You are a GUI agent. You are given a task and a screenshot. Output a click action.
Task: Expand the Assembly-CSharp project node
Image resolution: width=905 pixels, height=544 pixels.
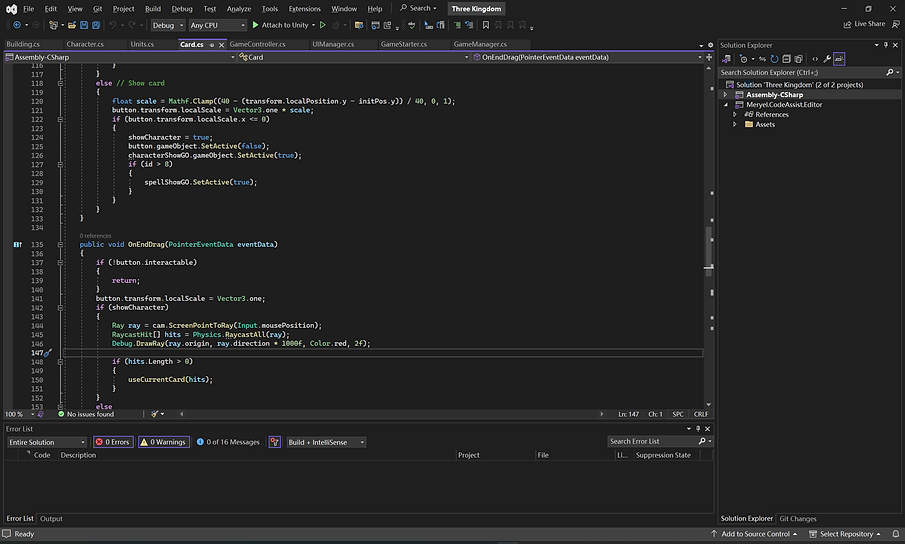(x=726, y=95)
